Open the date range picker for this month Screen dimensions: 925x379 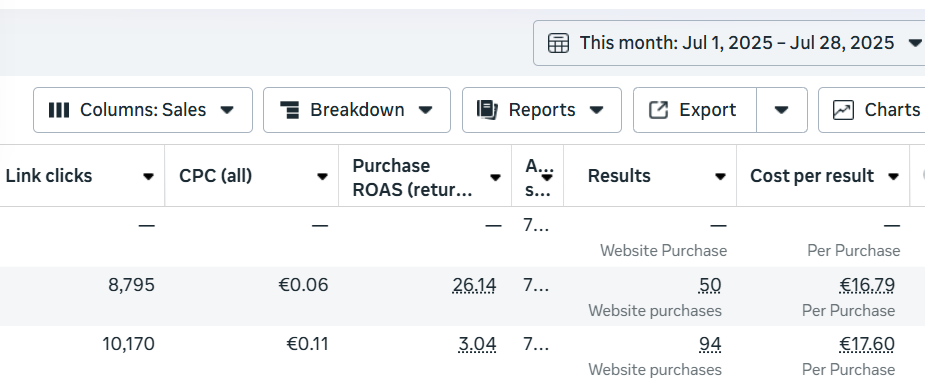point(729,43)
